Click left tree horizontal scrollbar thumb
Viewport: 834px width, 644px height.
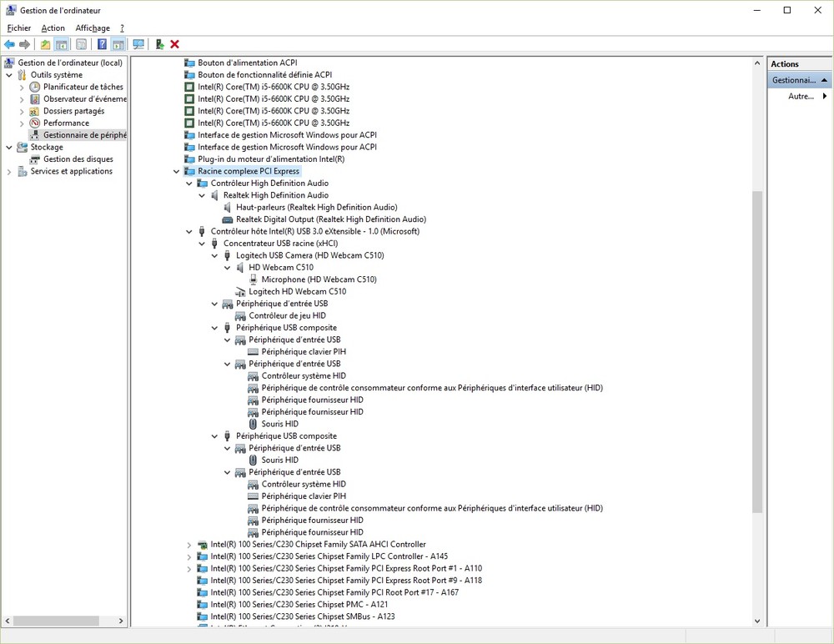(x=57, y=621)
